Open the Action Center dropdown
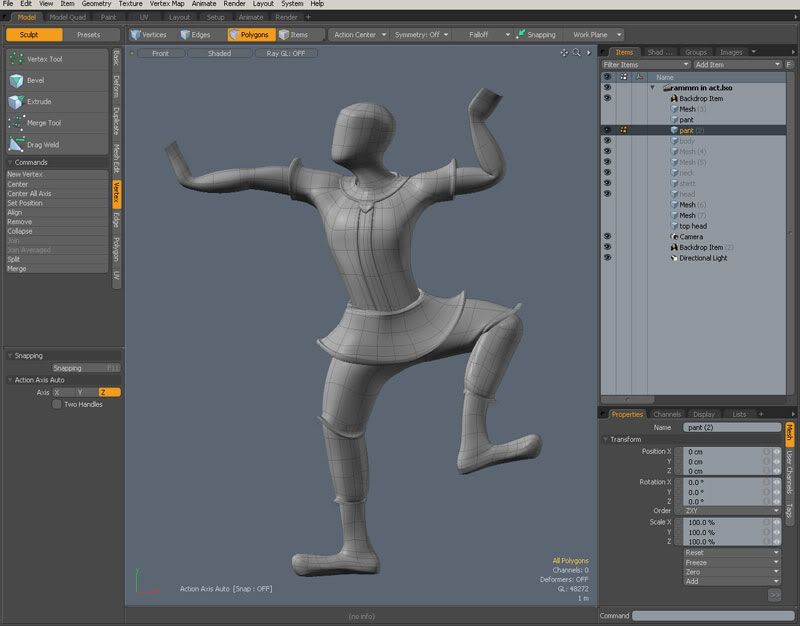This screenshot has height=626, width=800. click(360, 35)
